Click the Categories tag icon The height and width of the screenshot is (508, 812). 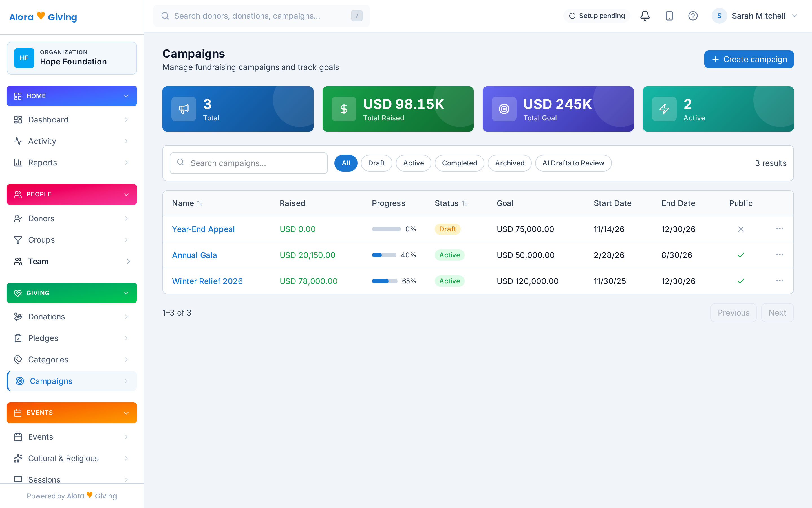[18, 360]
